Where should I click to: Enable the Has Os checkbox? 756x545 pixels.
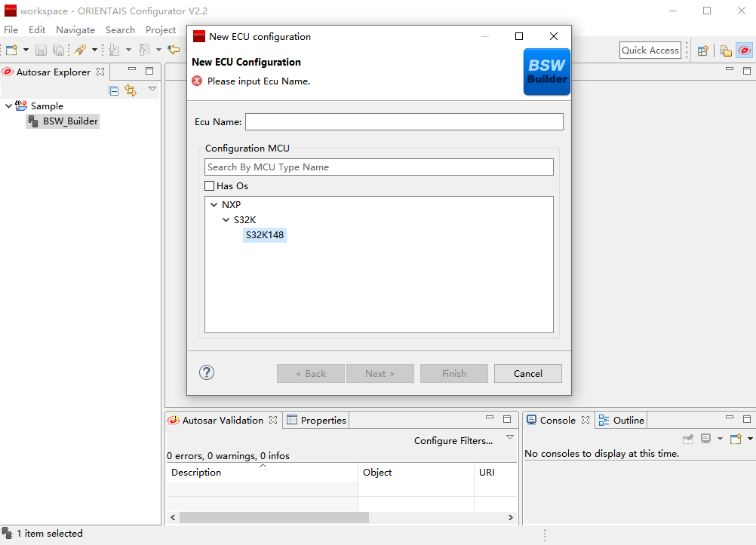[x=210, y=185]
